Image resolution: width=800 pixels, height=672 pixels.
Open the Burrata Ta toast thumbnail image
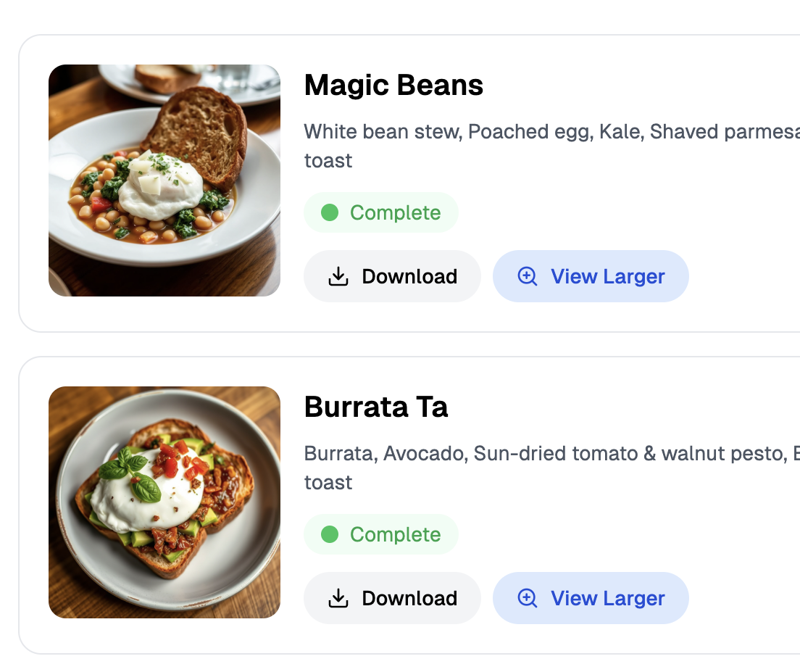tap(164, 502)
